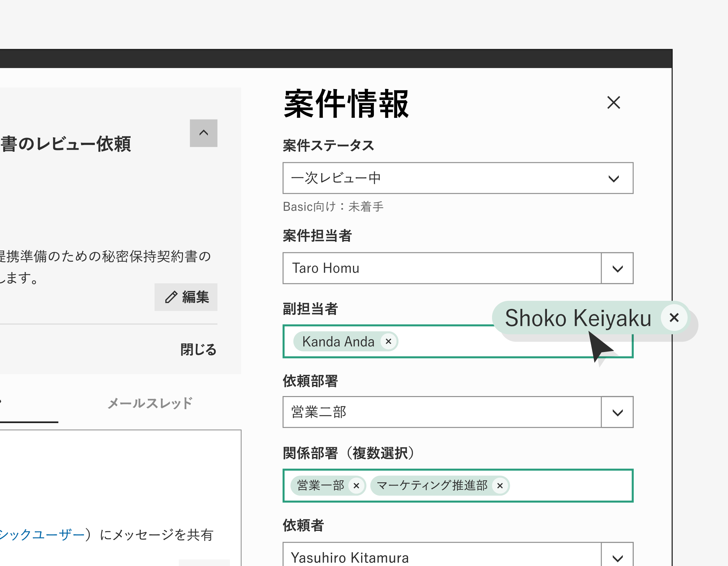Click the blue ユーザー link text
The width and height of the screenshot is (728, 566).
42,535
